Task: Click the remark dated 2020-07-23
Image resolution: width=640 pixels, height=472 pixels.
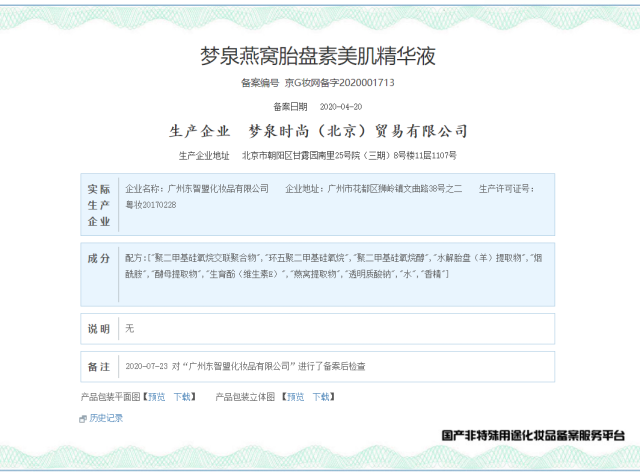Action: click(x=245, y=366)
